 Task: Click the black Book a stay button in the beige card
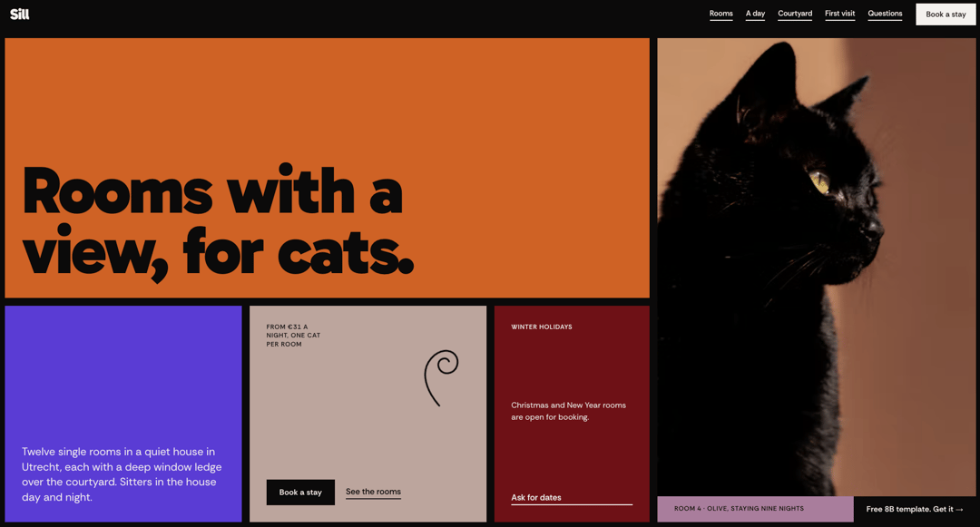pos(300,492)
